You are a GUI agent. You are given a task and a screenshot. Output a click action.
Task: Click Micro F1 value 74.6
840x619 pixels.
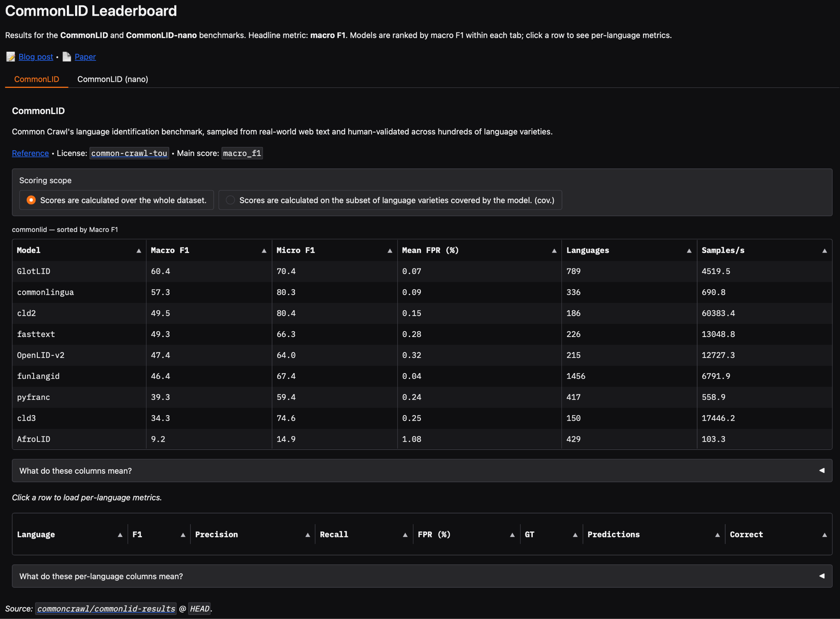tap(286, 418)
